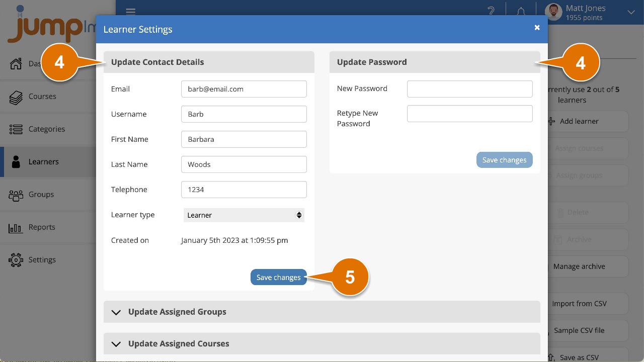Expand the Update Assigned Courses section
The height and width of the screenshot is (362, 644).
(322, 343)
